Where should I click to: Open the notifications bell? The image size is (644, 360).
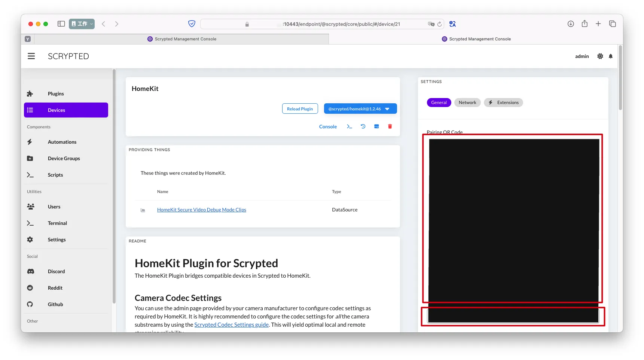point(611,56)
